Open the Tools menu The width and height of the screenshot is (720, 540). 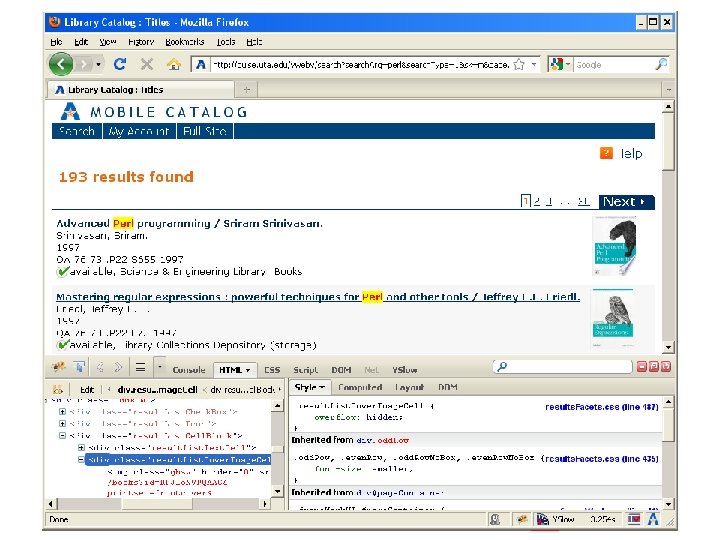click(226, 42)
